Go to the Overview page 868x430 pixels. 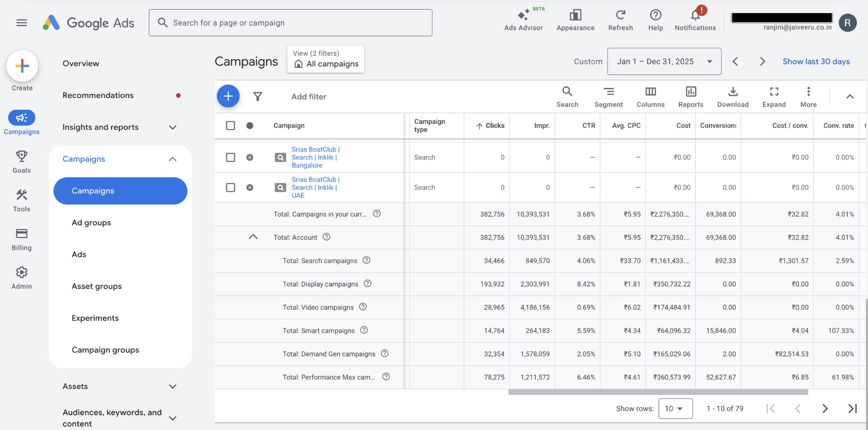click(81, 63)
